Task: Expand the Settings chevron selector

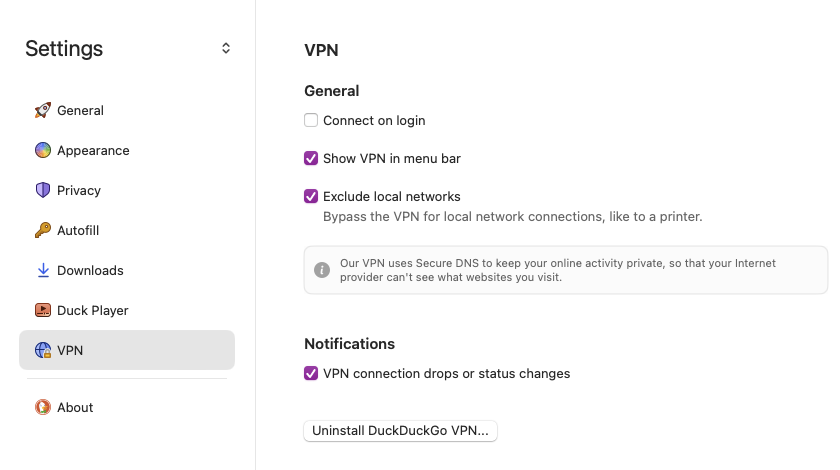Action: [x=226, y=48]
